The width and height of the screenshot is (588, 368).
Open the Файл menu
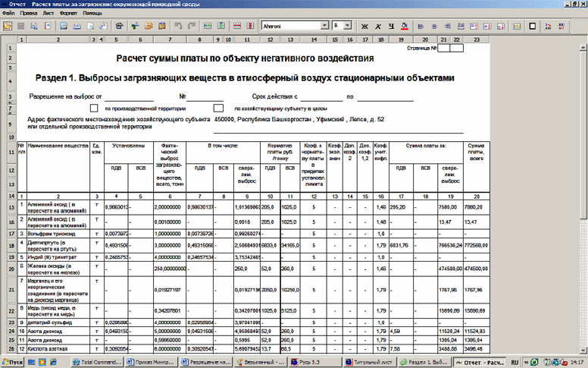click(x=8, y=13)
